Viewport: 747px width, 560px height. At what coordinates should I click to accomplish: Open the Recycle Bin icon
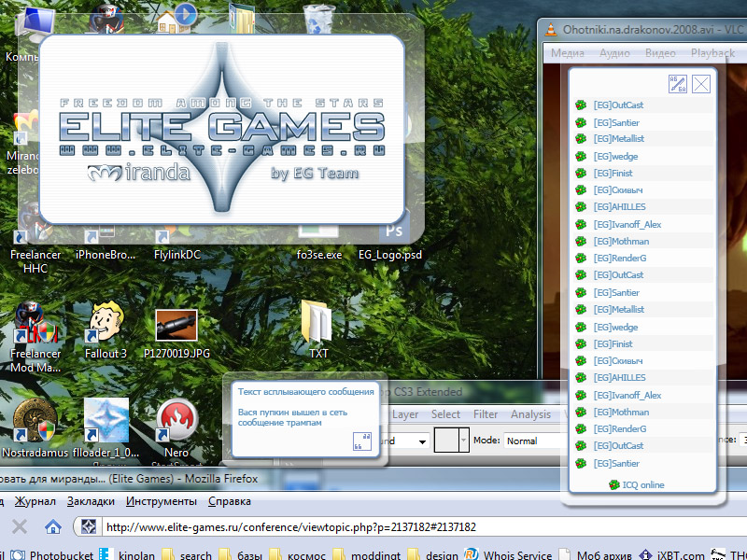tap(318, 19)
